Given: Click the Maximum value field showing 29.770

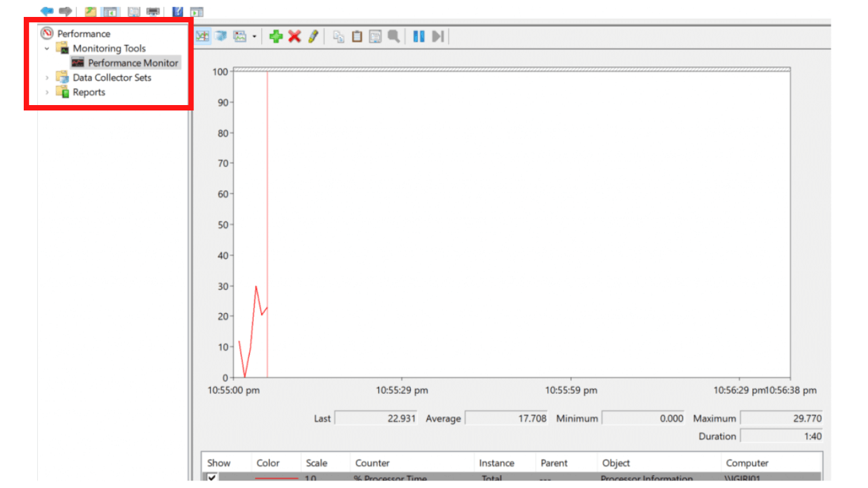Looking at the screenshot, I should tap(781, 419).
